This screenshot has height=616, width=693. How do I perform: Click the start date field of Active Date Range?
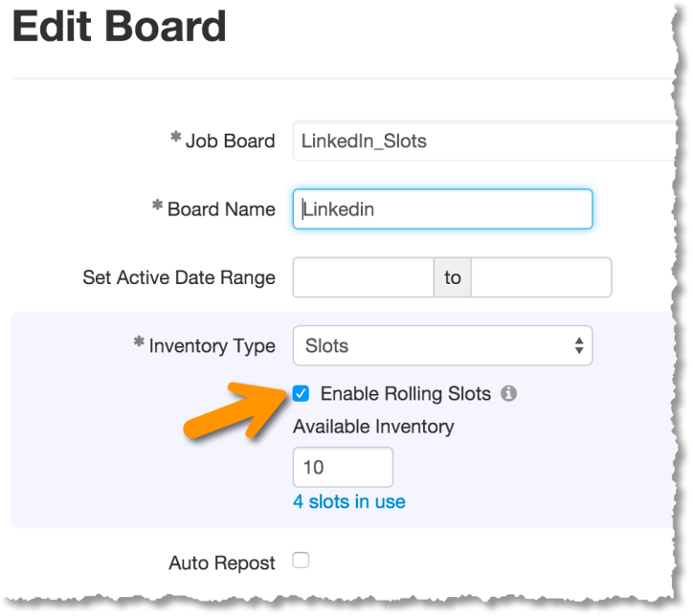(x=363, y=277)
